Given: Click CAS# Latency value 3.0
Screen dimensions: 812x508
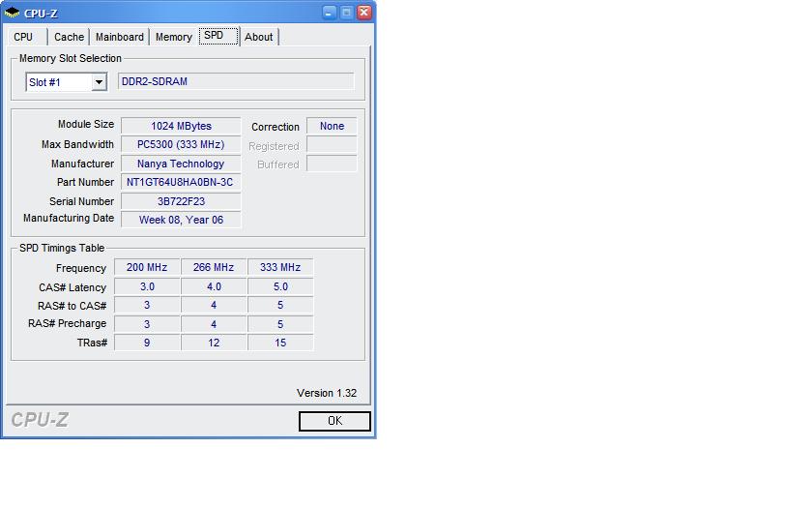Looking at the screenshot, I should [x=147, y=286].
